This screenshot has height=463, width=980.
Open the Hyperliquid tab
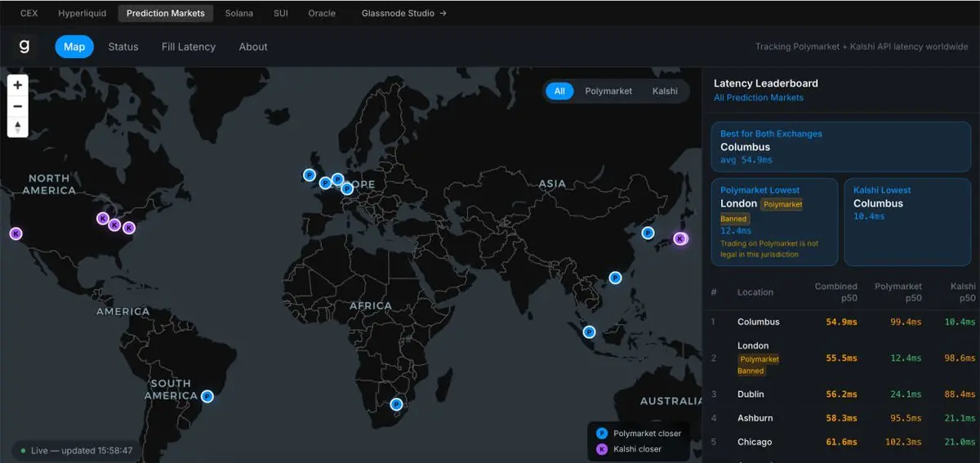click(x=82, y=13)
